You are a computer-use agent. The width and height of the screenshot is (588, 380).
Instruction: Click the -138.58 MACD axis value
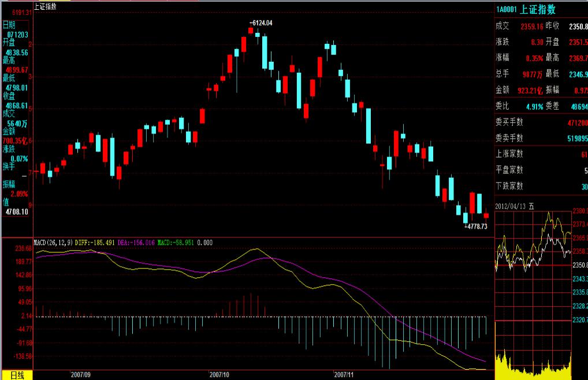click(23, 356)
